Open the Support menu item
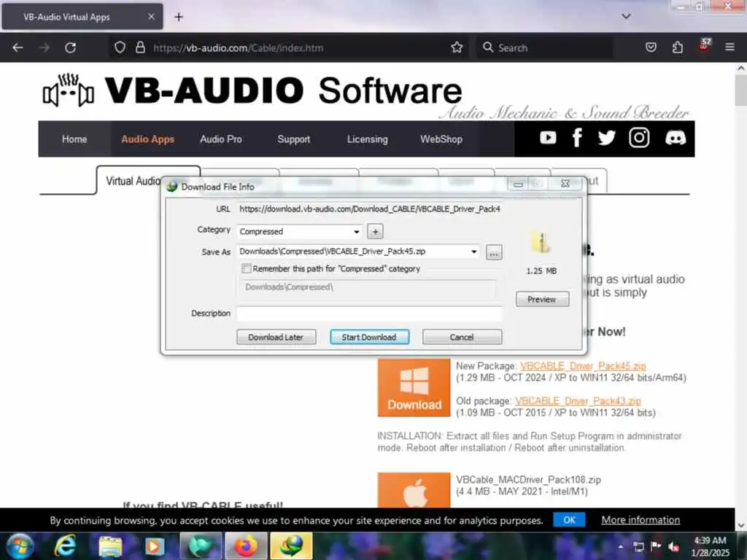 click(293, 139)
